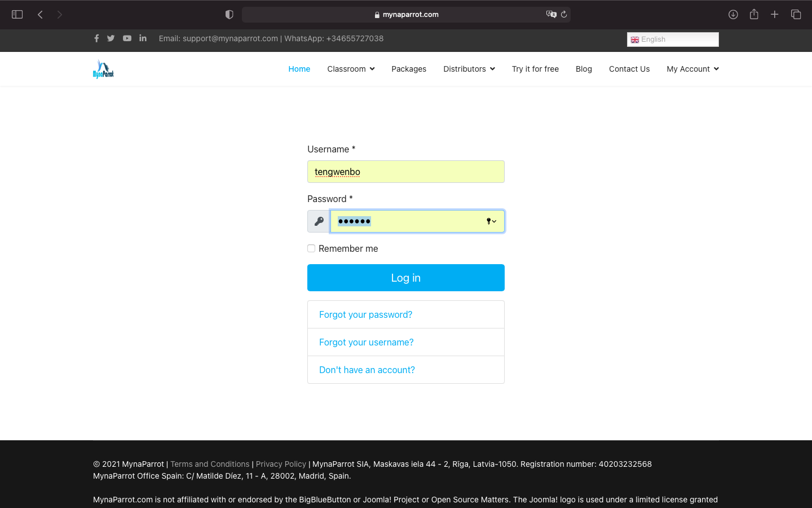Screen dimensions: 812x508
Task: Click the MynaParrot logo
Action: [103, 69]
